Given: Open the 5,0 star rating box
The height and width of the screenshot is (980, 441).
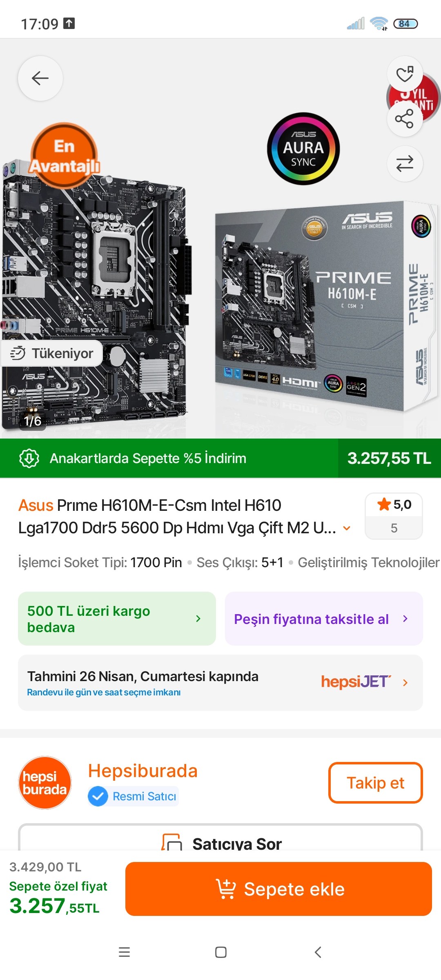Looking at the screenshot, I should [x=394, y=516].
